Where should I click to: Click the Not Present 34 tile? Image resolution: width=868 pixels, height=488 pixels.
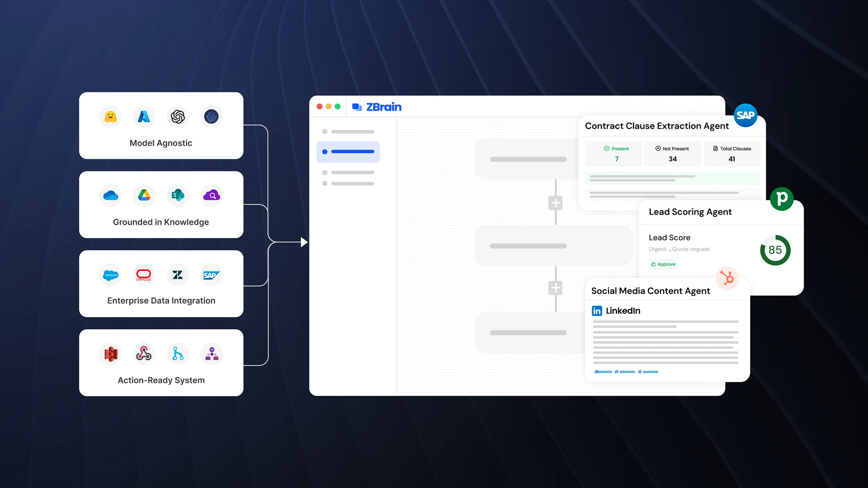[x=673, y=154]
